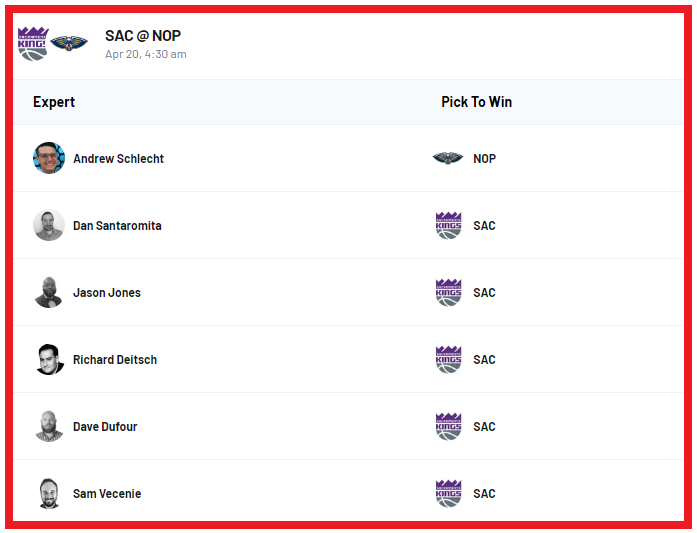This screenshot has height=533, width=697.
Task: Click the New Orleans Pelicans header logo
Action: coord(69,43)
